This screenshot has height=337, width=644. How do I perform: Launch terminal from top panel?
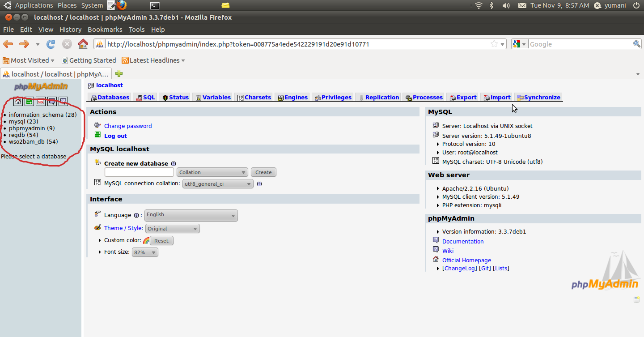pyautogui.click(x=154, y=5)
